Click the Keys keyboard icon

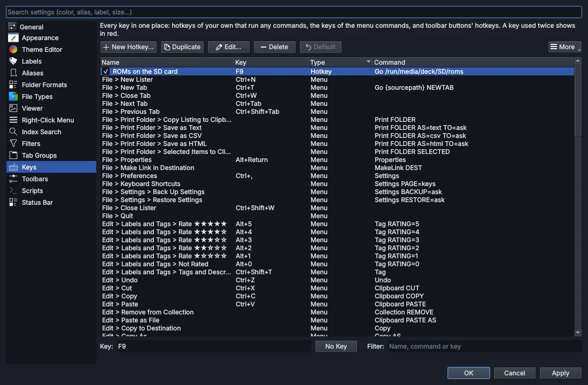(x=13, y=167)
